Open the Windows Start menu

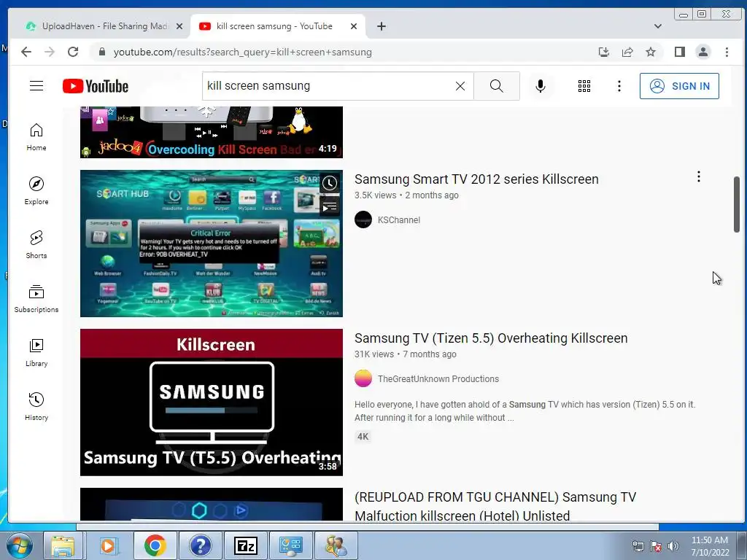click(x=18, y=547)
